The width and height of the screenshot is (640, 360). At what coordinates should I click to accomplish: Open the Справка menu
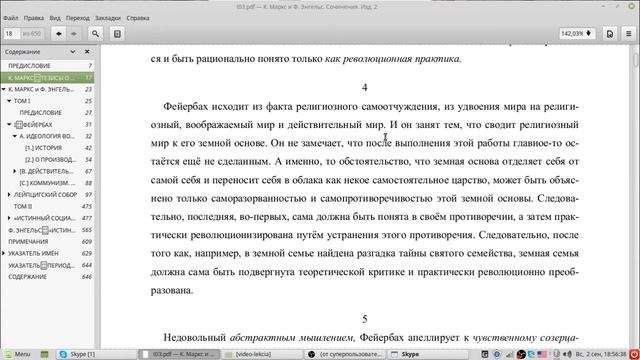coord(138,18)
